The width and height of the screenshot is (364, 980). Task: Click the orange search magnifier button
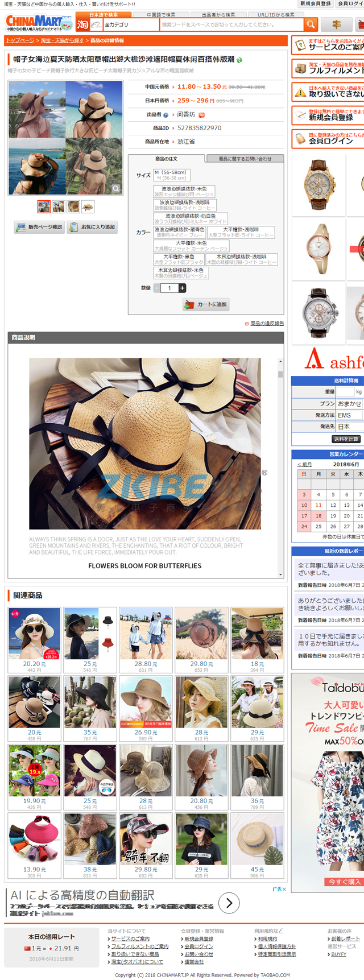[x=310, y=24]
